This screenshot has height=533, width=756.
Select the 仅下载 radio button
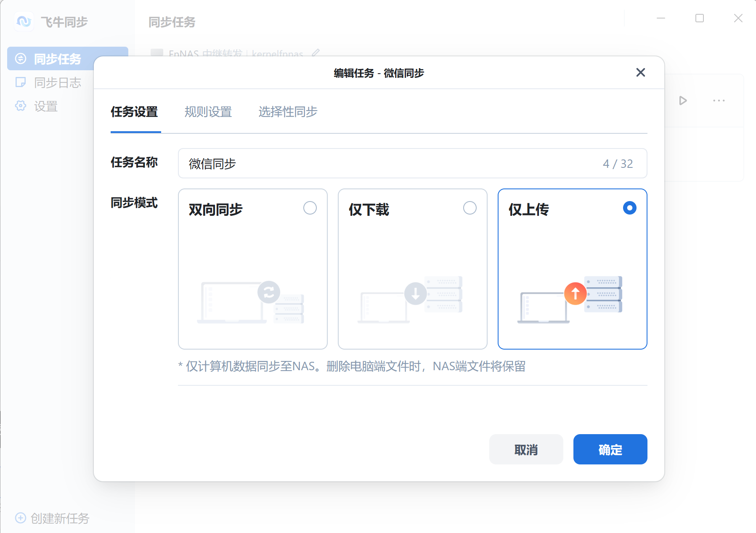tap(470, 208)
